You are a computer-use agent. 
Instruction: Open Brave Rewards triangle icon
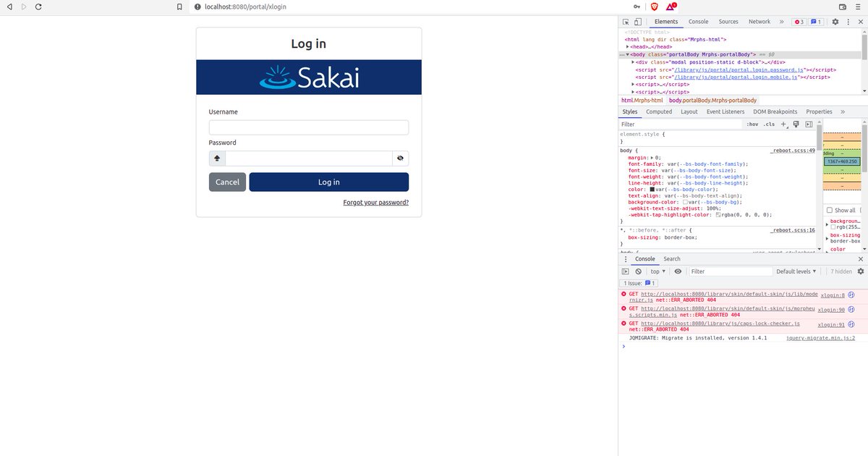click(x=671, y=7)
